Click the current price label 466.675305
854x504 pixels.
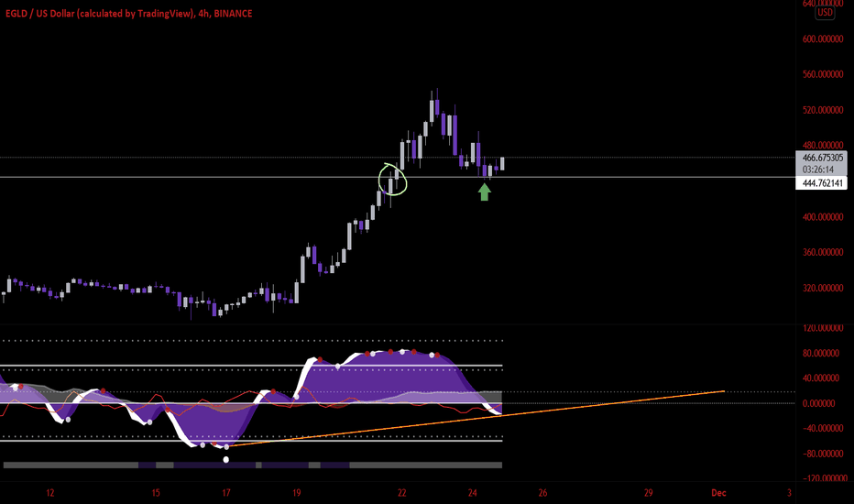[x=823, y=158]
